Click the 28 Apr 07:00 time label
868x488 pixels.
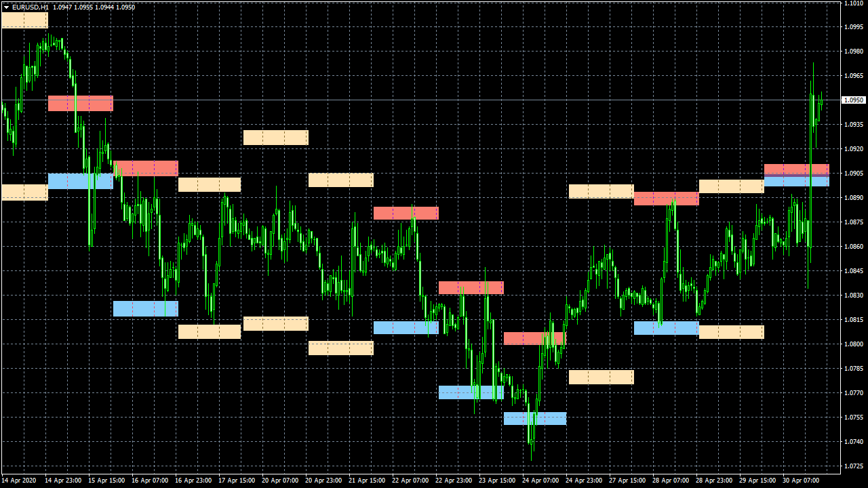pyautogui.click(x=671, y=481)
